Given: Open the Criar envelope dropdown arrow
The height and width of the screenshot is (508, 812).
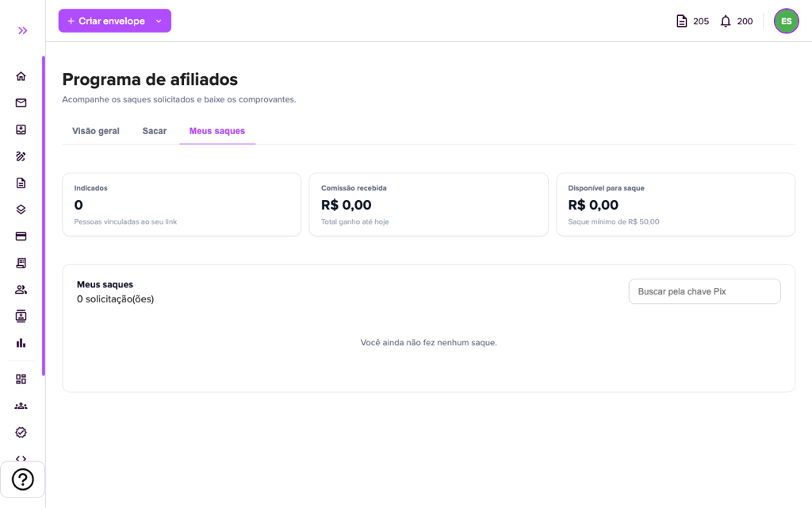Looking at the screenshot, I should pos(159,21).
